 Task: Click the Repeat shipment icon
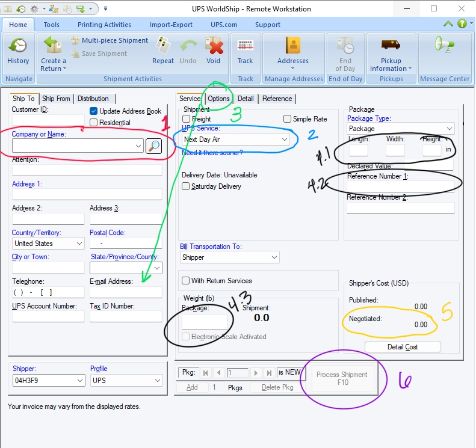pyautogui.click(x=163, y=46)
